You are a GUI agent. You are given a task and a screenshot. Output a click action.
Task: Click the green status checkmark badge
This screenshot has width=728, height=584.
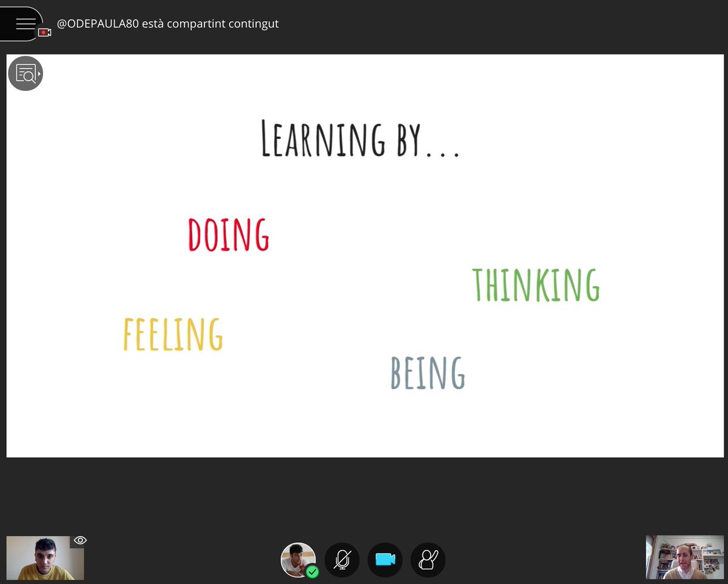[x=312, y=572]
